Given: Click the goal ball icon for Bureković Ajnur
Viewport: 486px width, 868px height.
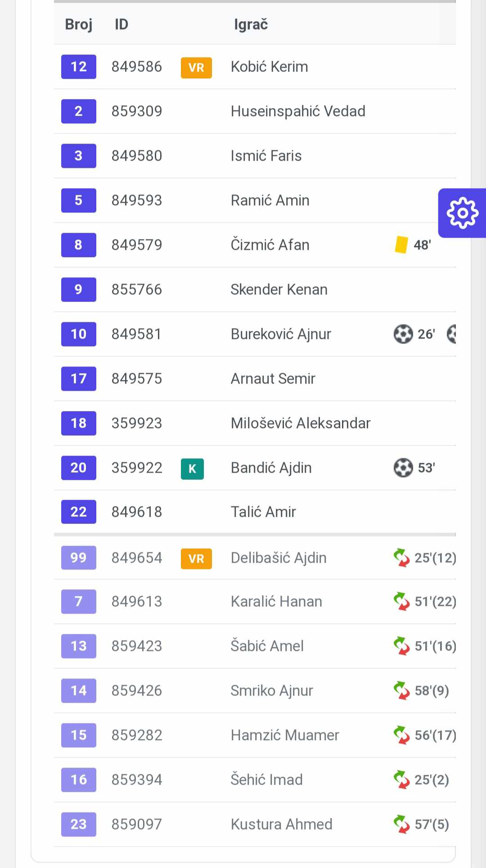Looking at the screenshot, I should tap(403, 334).
